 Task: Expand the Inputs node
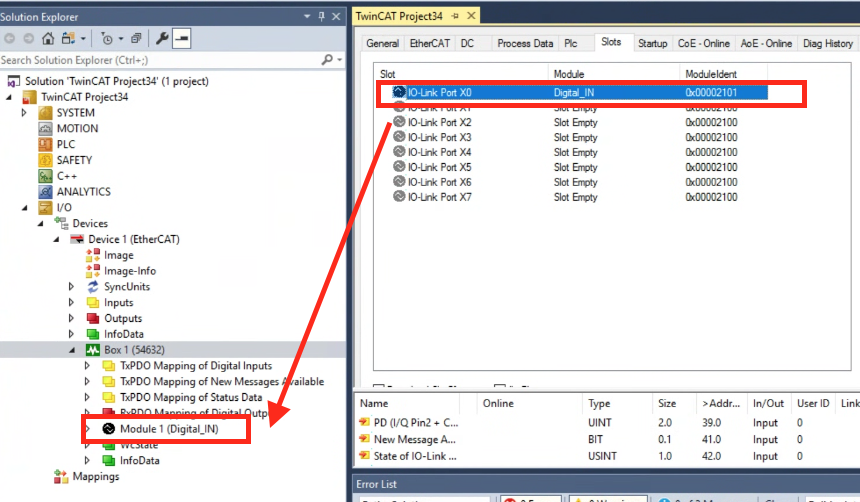71,303
